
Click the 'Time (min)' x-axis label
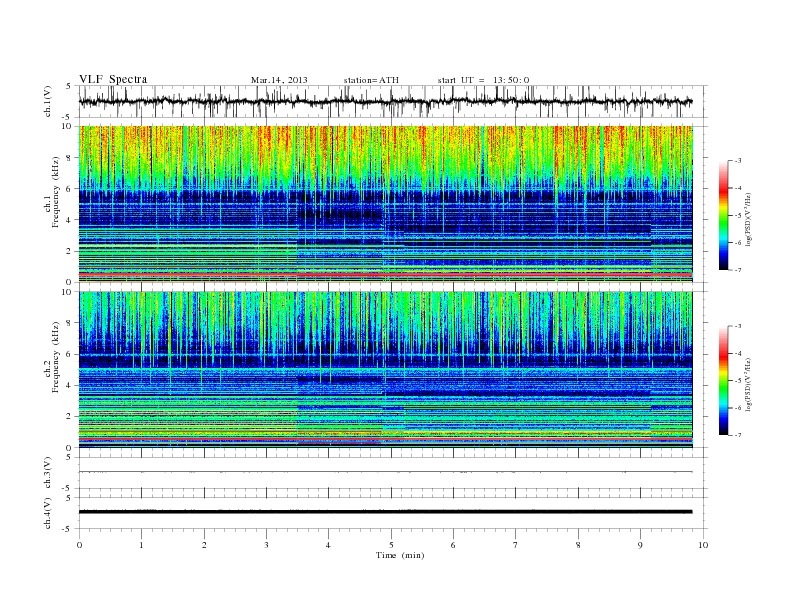(x=400, y=555)
